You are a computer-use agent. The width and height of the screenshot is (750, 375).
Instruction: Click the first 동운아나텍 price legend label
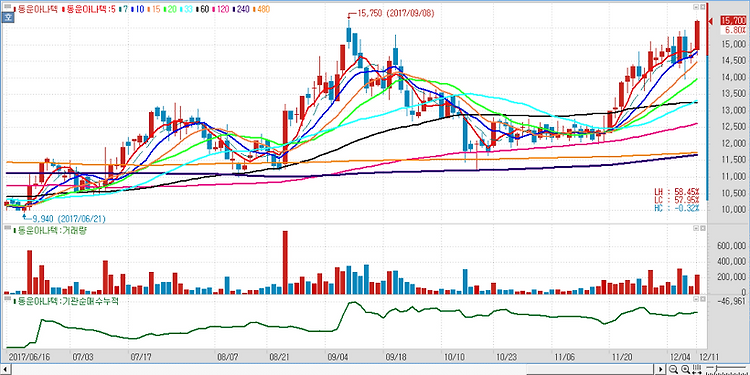click(37, 9)
